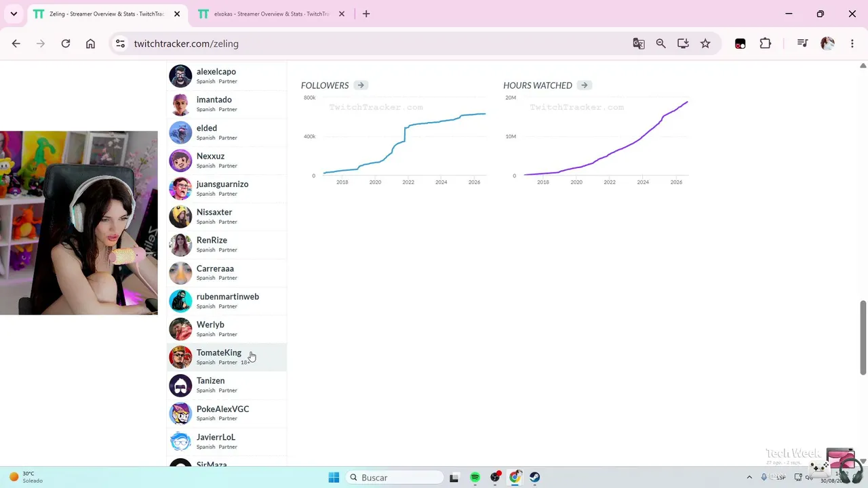The height and width of the screenshot is (488, 868).
Task: Reload the twitchtracker page
Action: pos(66,43)
